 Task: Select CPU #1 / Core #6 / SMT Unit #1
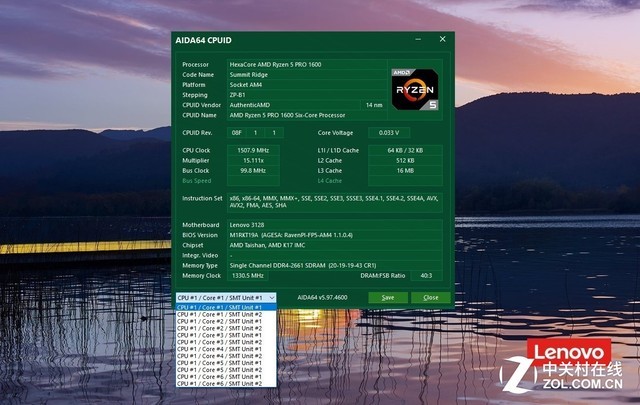click(226, 377)
